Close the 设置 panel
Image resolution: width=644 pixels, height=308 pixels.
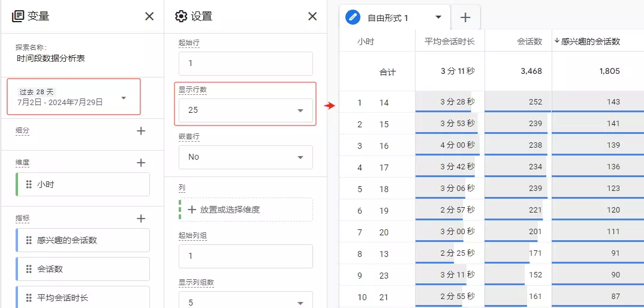pyautogui.click(x=312, y=16)
